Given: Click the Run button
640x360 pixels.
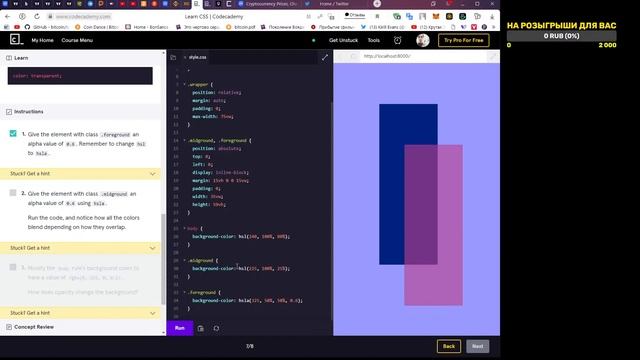Looking at the screenshot, I should (180, 328).
